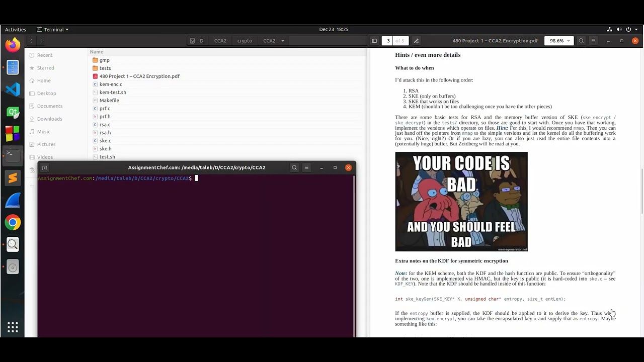Click the network icon in the top bar
The height and width of the screenshot is (362, 644).
tap(609, 29)
